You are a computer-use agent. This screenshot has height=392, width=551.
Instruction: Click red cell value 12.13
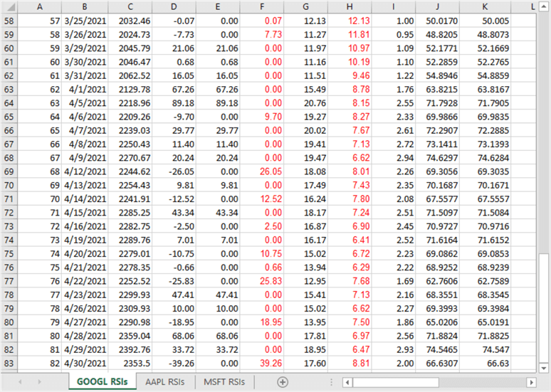click(350, 21)
